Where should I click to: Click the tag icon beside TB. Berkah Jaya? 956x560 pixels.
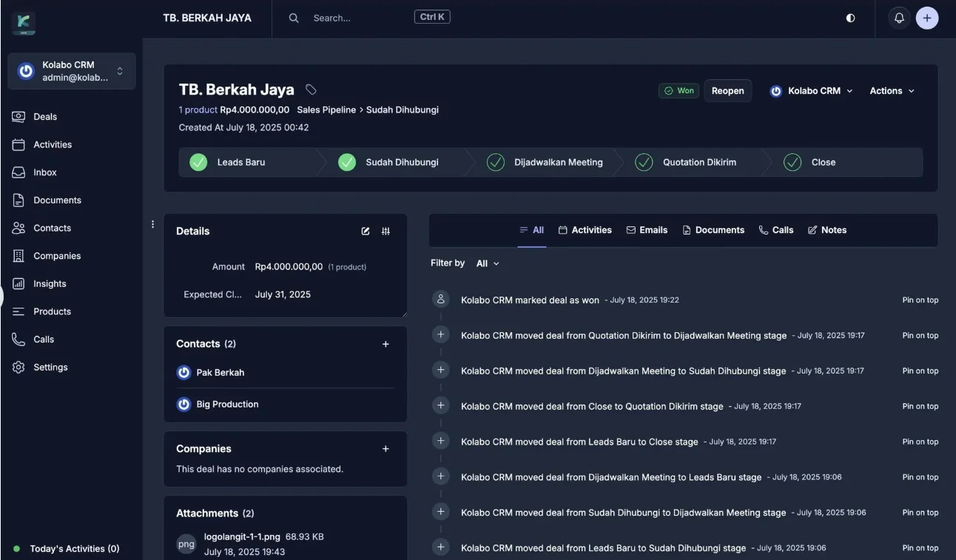(x=311, y=90)
